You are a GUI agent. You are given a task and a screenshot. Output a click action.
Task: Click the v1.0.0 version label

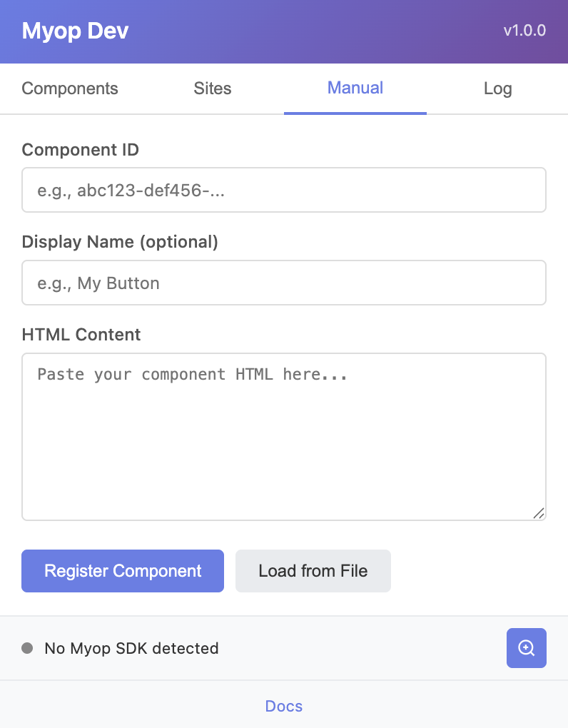[524, 31]
